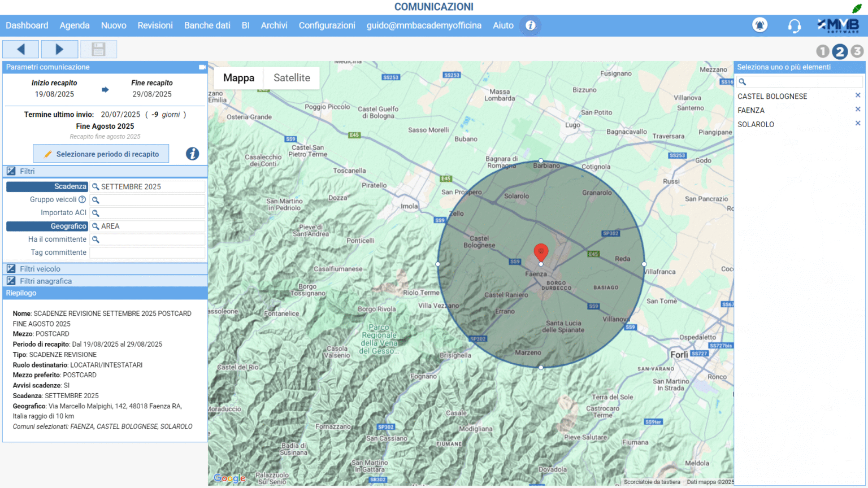Open the Revisioni menu
The image size is (868, 488).
[x=155, y=25]
